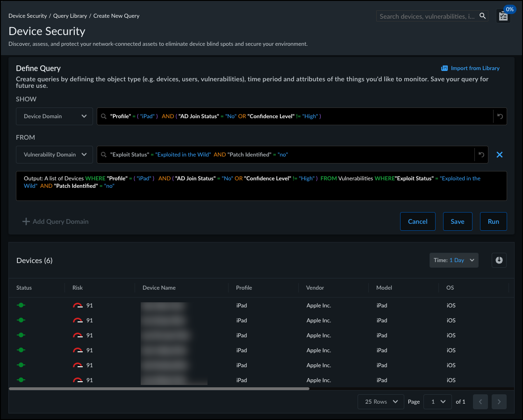This screenshot has width=523, height=420.
Task: Remove the Vulnerability Domain row with X
Action: 499,155
